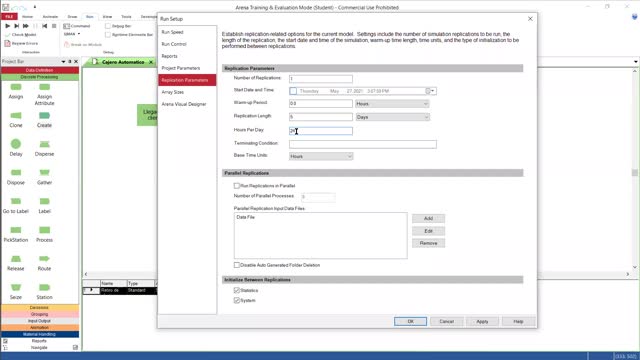Image resolution: width=640 pixels, height=360 pixels.
Task: Open the Warm-up Period units dropdown
Action: tap(392, 104)
